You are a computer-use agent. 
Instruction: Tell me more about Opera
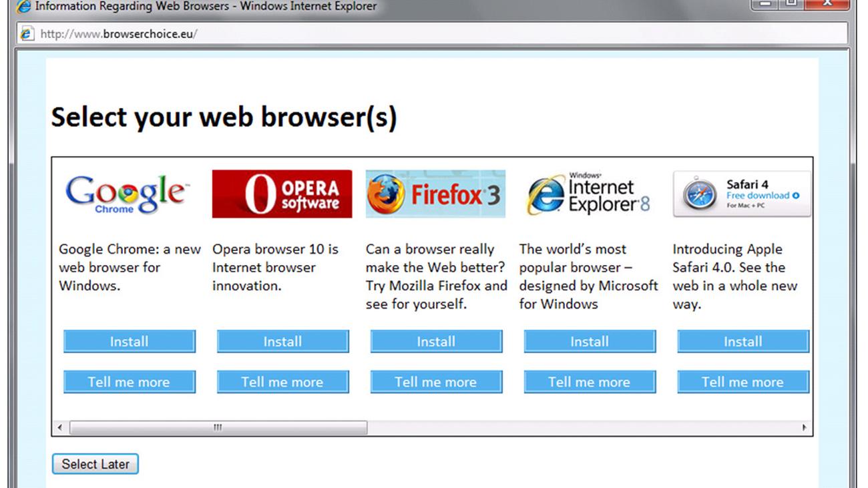[283, 383]
